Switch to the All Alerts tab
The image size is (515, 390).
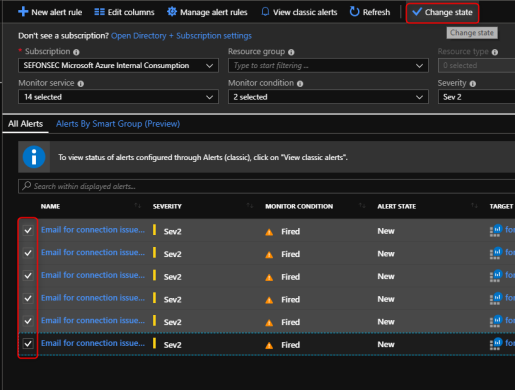(x=26, y=124)
